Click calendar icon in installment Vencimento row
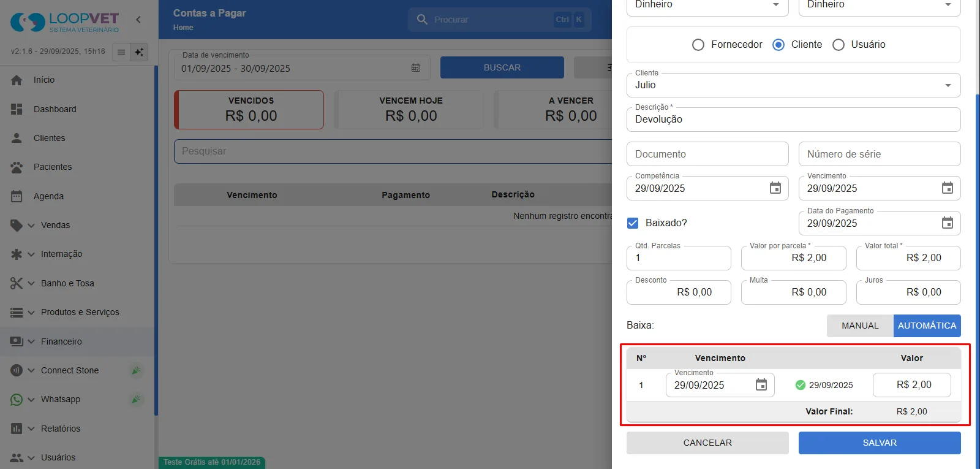The width and height of the screenshot is (980, 469). [761, 385]
